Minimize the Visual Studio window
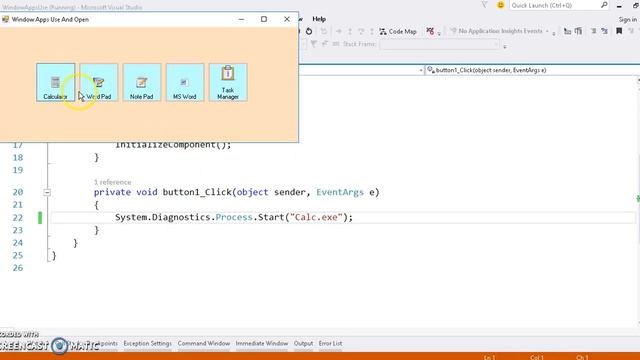 tap(619, 6)
